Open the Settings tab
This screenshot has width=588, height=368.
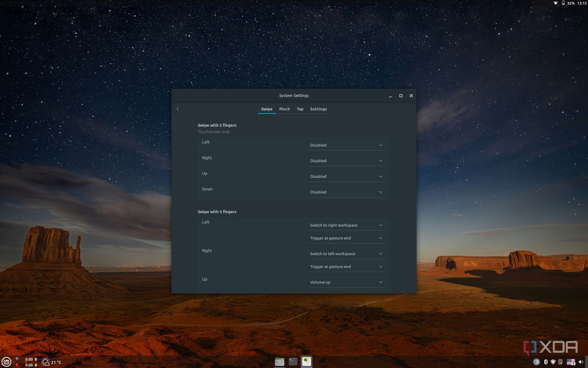point(318,109)
